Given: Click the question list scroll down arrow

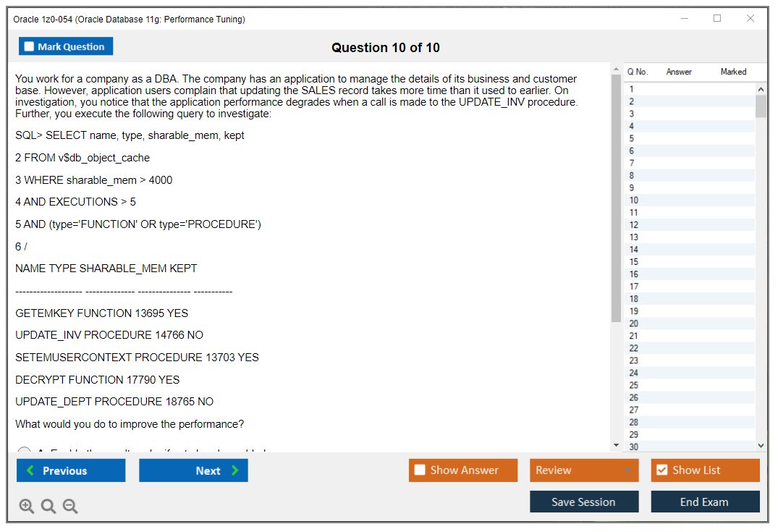Looking at the screenshot, I should [761, 446].
